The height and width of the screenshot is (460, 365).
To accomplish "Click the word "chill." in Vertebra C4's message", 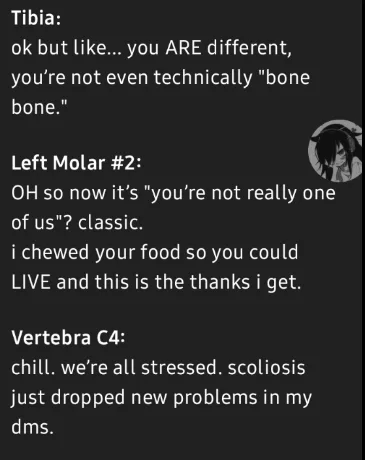I will click(33, 368).
